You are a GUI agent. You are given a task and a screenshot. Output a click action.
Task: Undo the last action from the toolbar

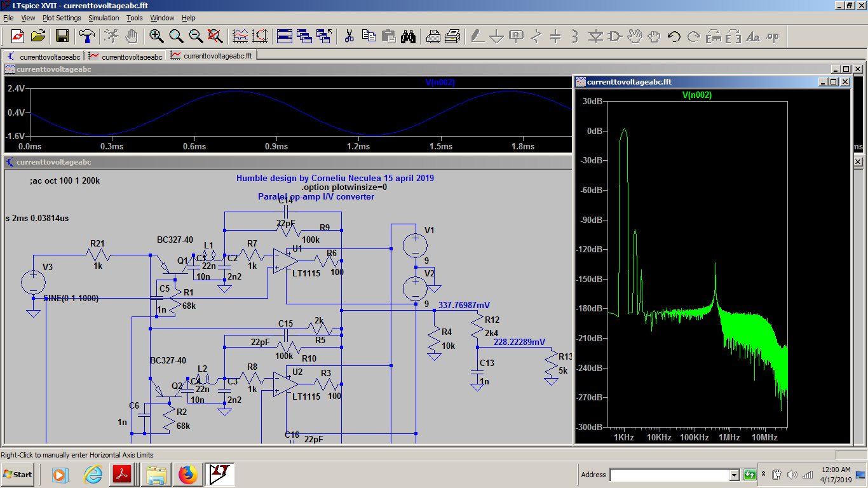click(x=674, y=36)
